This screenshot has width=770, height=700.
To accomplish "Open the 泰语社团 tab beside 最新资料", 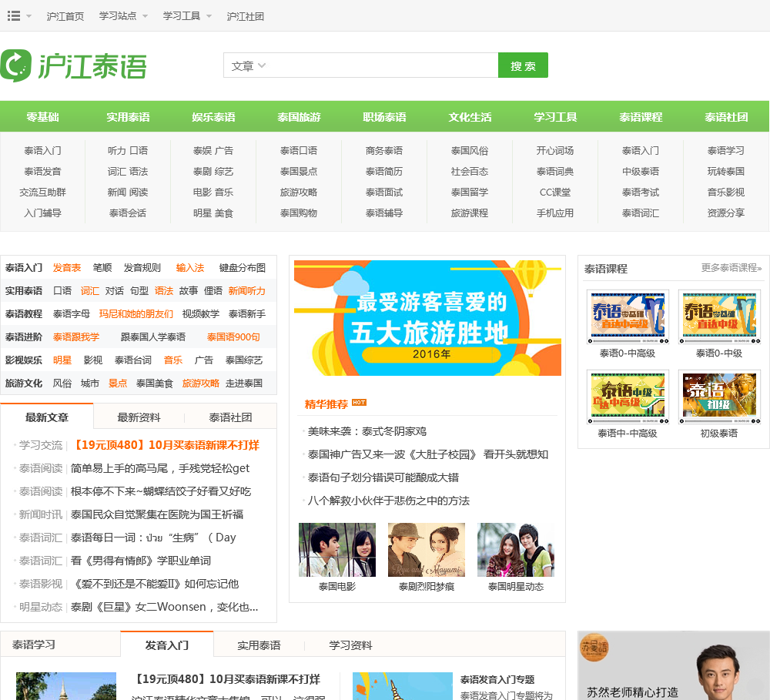I will coord(230,417).
